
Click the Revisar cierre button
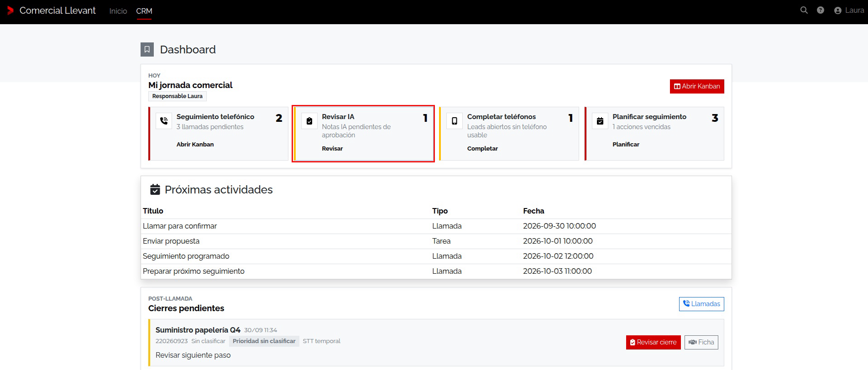click(x=653, y=342)
